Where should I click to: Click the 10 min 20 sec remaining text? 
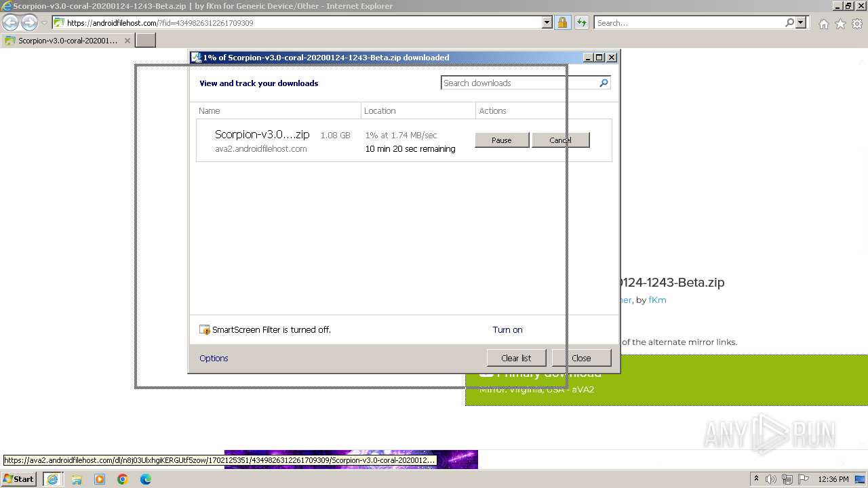coord(410,148)
